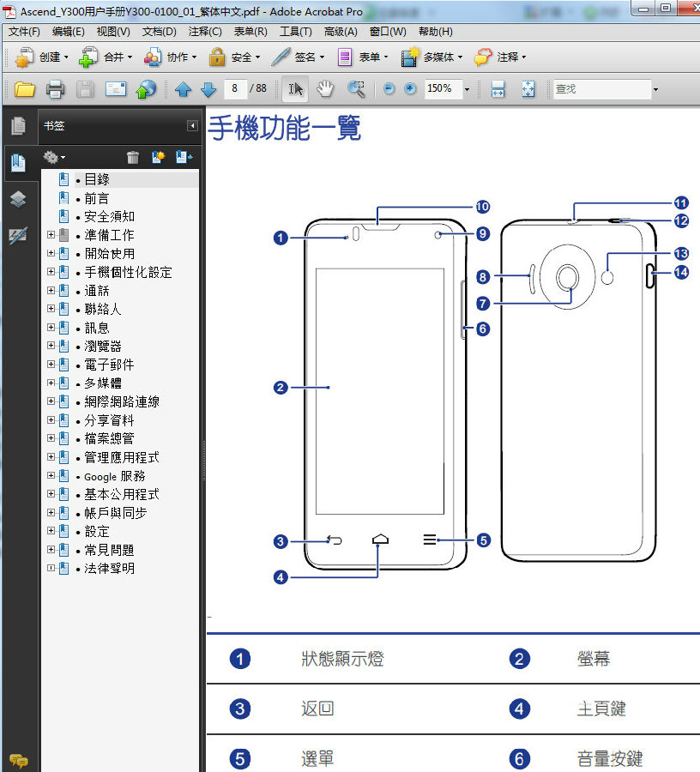Expand the 通話 bookmark node
The width and height of the screenshot is (700, 772).
51,291
